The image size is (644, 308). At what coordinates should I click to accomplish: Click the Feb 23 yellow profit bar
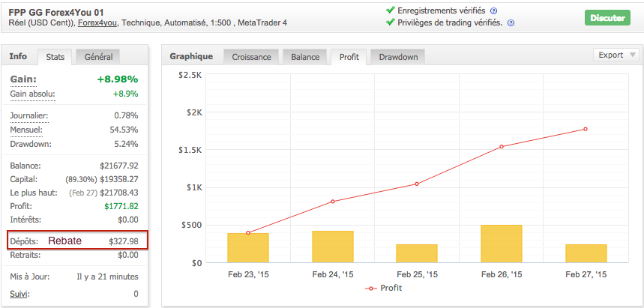pyautogui.click(x=247, y=247)
